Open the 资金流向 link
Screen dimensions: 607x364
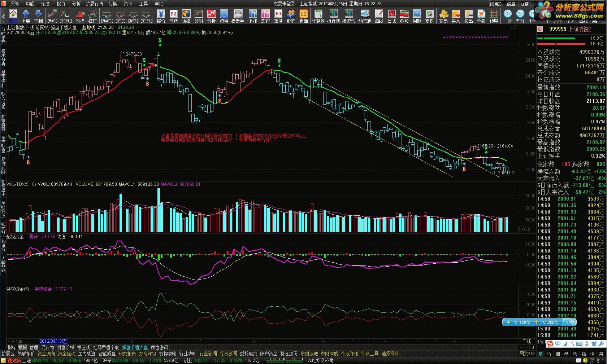(x=46, y=354)
